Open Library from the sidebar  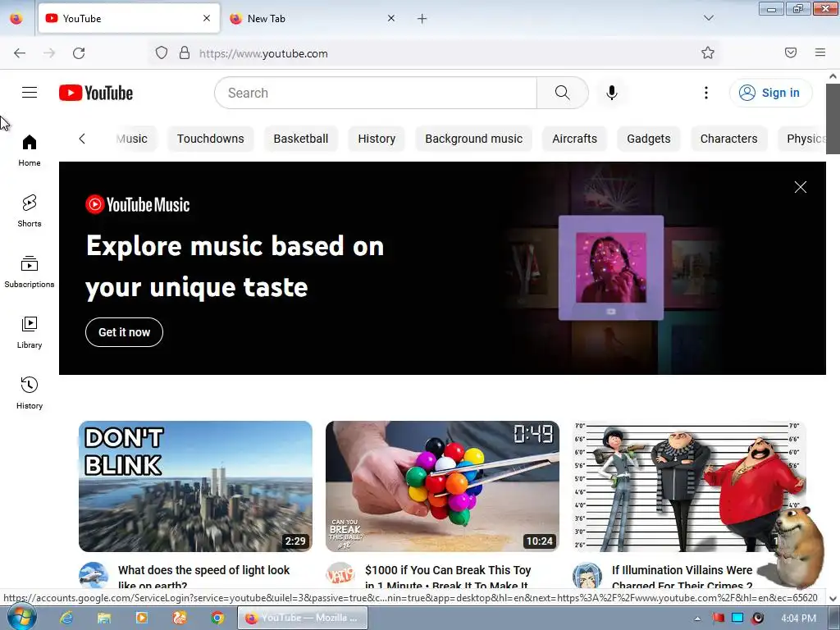point(30,333)
